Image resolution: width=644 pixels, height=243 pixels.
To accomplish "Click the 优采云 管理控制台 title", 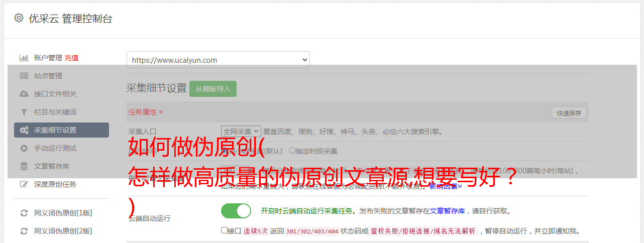I will [70, 19].
